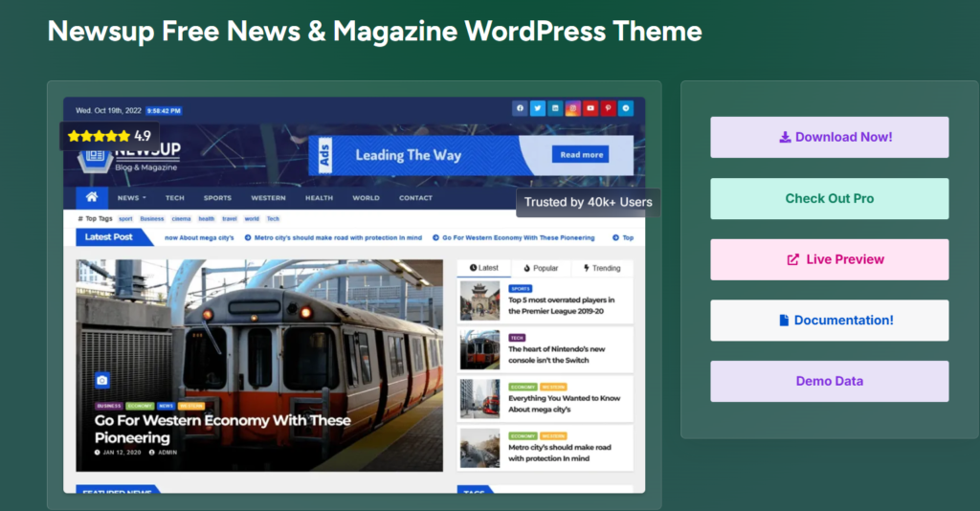
Task: Click the purple TECH category badge in sidebar
Action: click(x=517, y=338)
